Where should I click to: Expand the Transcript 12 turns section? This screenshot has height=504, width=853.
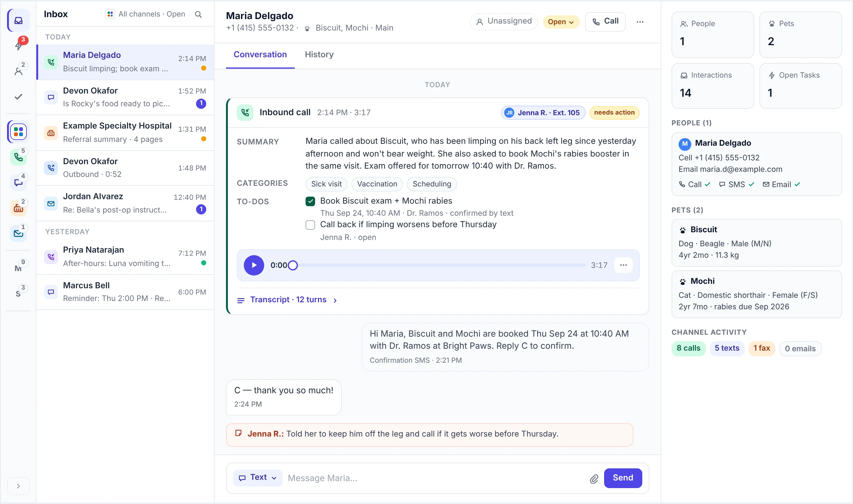point(287,300)
